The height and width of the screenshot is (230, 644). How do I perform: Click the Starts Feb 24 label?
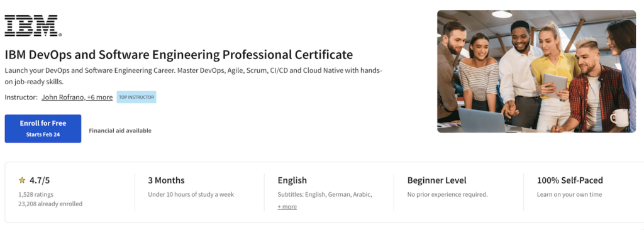[43, 134]
